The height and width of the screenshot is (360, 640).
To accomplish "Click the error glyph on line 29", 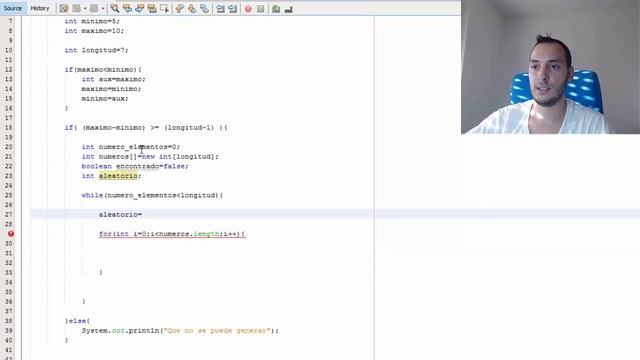I will coord(11,234).
